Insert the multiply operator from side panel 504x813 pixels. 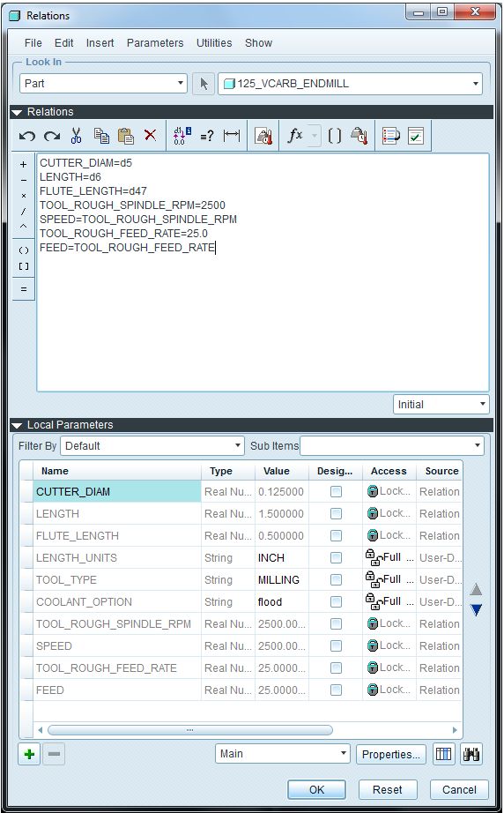23,196
